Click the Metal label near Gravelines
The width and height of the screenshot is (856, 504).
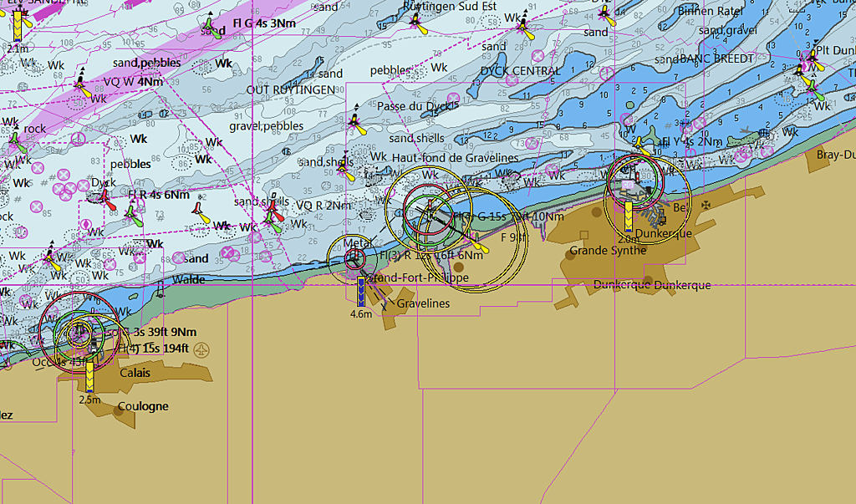(x=357, y=243)
